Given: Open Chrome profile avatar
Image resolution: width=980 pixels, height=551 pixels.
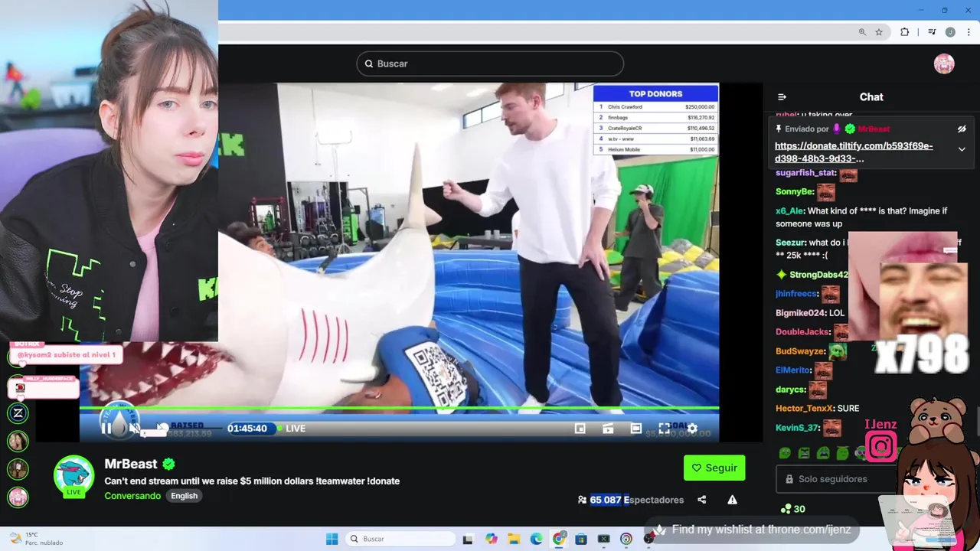Looking at the screenshot, I should (950, 32).
